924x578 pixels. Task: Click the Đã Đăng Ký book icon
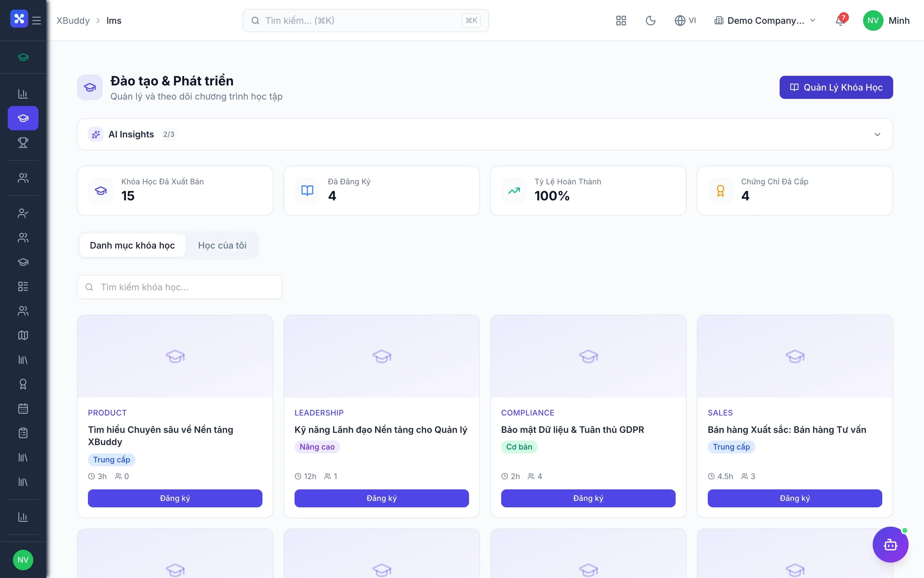click(307, 191)
